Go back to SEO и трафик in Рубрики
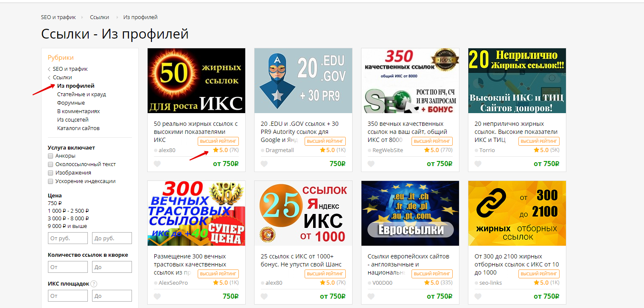Image resolution: width=644 pixels, height=308 pixels. coord(70,69)
